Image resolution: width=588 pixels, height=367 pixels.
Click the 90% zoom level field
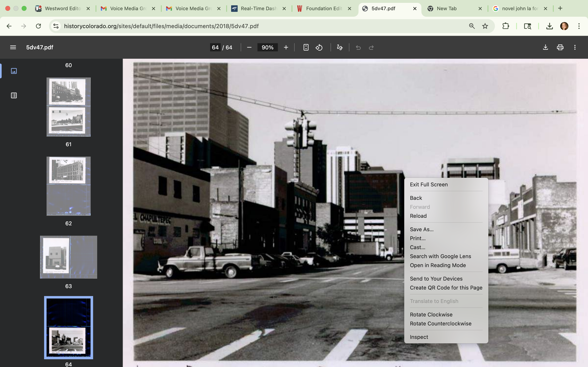click(267, 47)
